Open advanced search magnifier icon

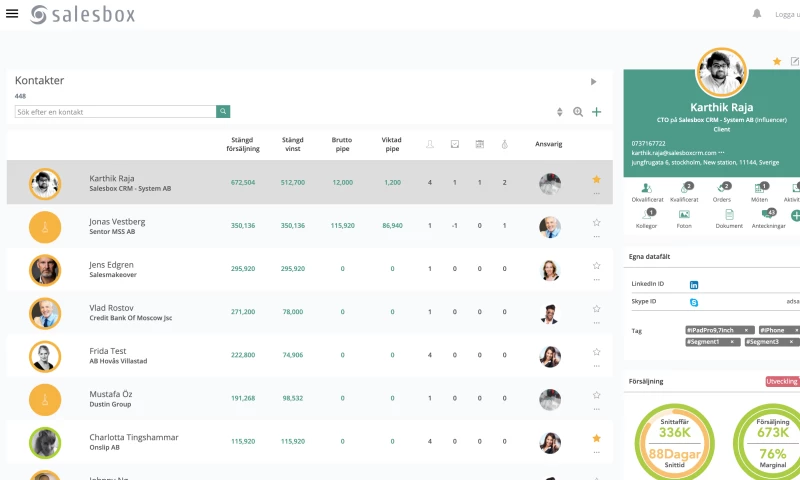pos(578,112)
